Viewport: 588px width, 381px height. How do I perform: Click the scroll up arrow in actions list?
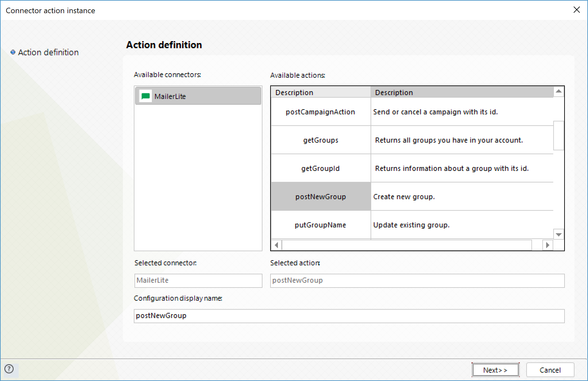pos(559,92)
